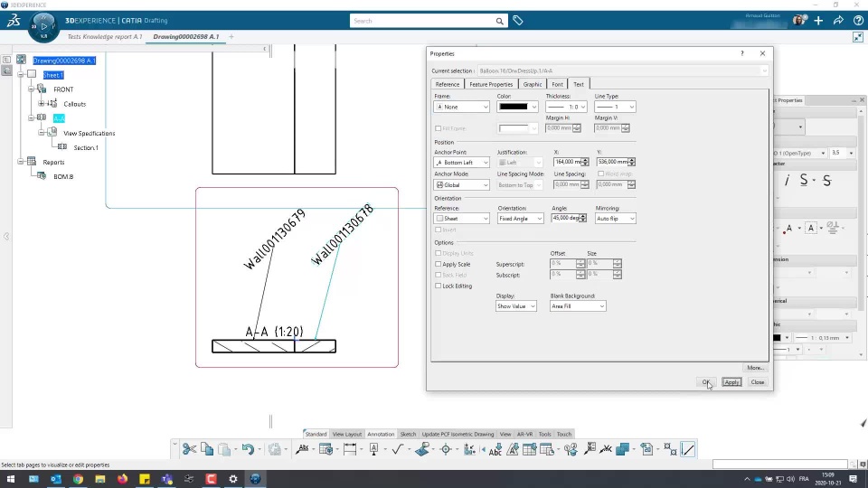Screen dimensions: 868x488
Task: Collapse the FRONT node in tree
Action: click(x=31, y=89)
